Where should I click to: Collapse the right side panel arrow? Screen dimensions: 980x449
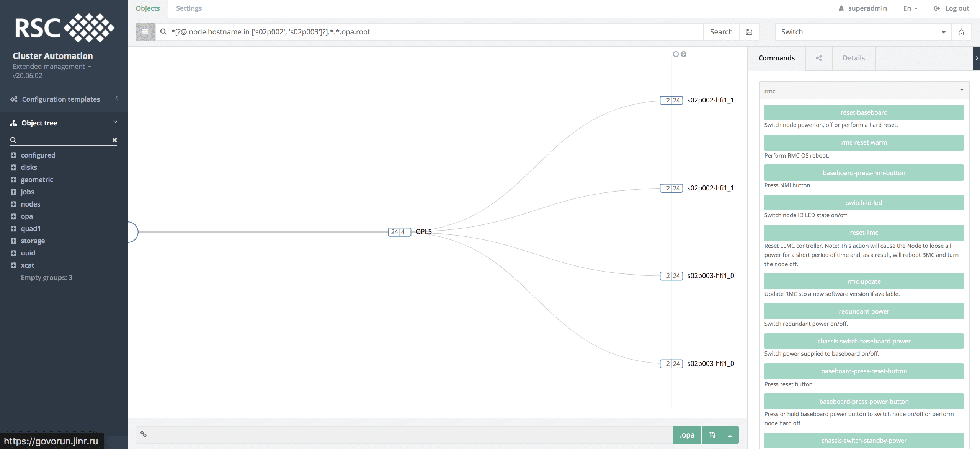coord(976,58)
